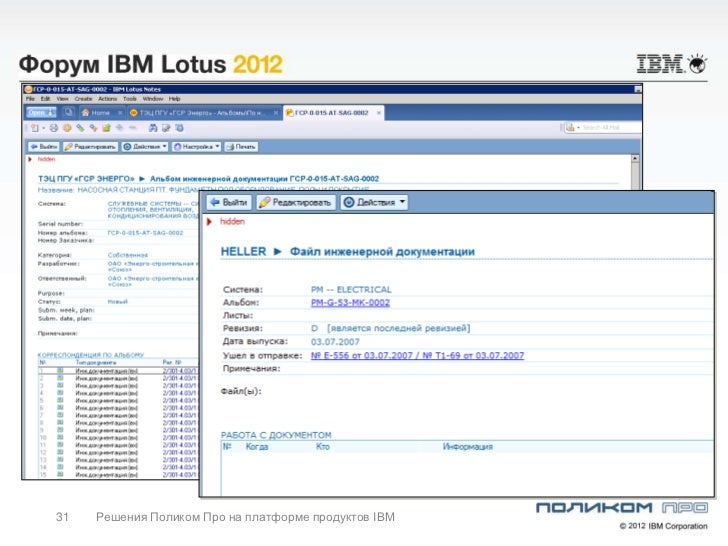Click the revision D value
Screen dimensions: 728x546
coord(314,328)
